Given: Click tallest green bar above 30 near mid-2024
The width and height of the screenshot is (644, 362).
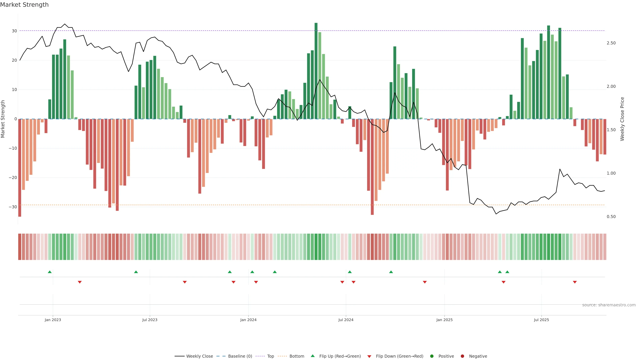Looking at the screenshot, I should click(316, 71).
